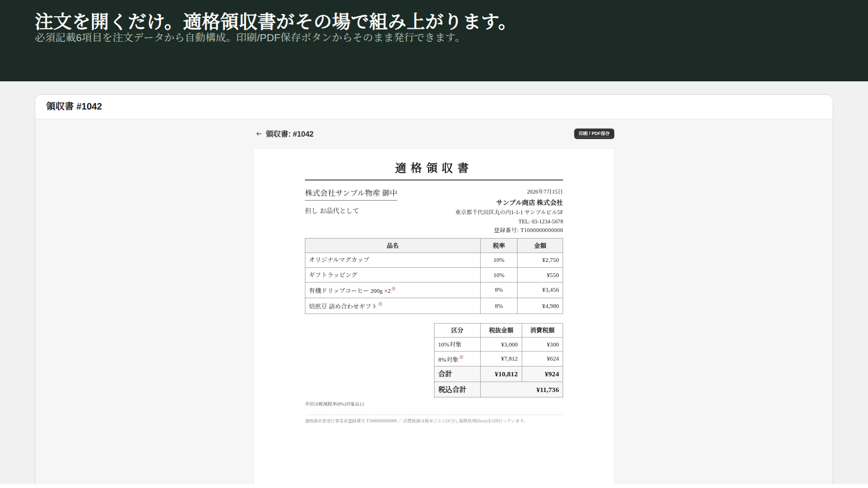Click the オリジナルマグカップ item row
The width and height of the screenshot is (868, 488).
[434, 260]
